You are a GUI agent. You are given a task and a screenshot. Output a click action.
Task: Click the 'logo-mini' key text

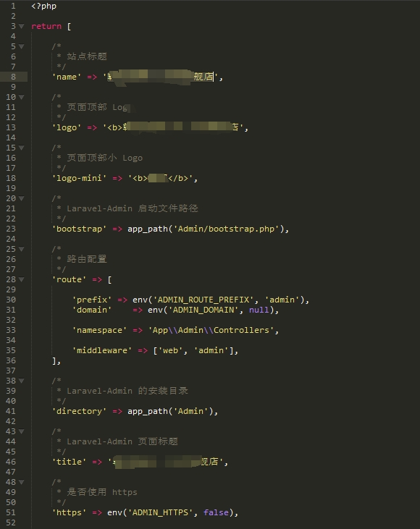pyautogui.click(x=79, y=178)
